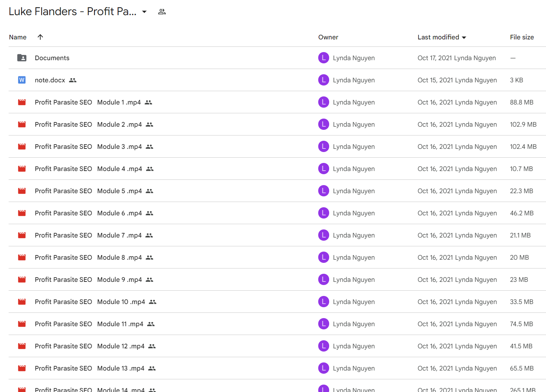Click the video icon for Module 9 .mp4
The height and width of the screenshot is (392, 546).
[x=22, y=279]
